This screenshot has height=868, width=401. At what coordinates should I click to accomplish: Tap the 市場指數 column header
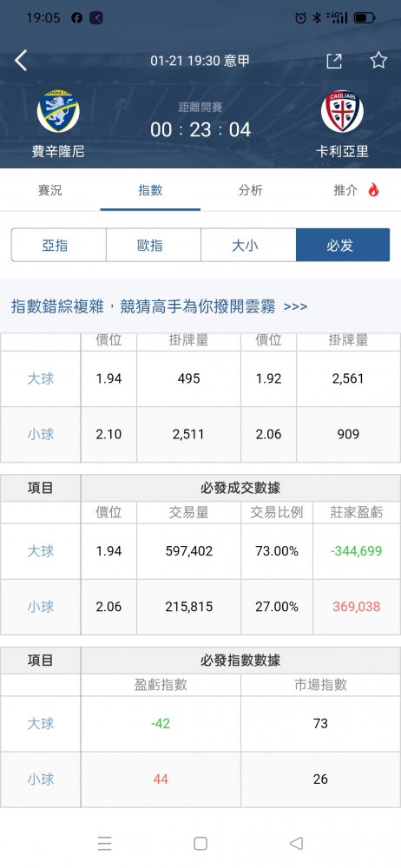pyautogui.click(x=320, y=685)
